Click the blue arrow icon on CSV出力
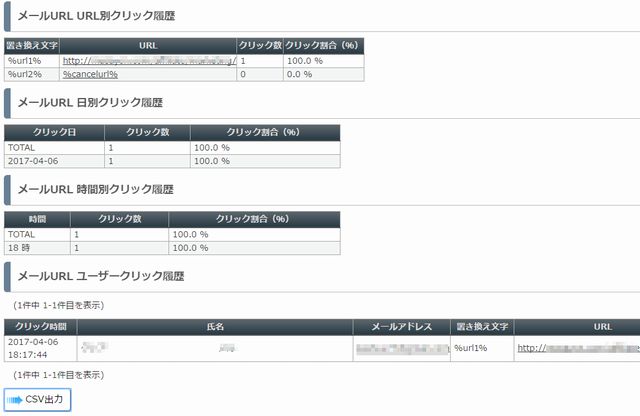Viewport: 640px width, 416px height. (x=15, y=400)
